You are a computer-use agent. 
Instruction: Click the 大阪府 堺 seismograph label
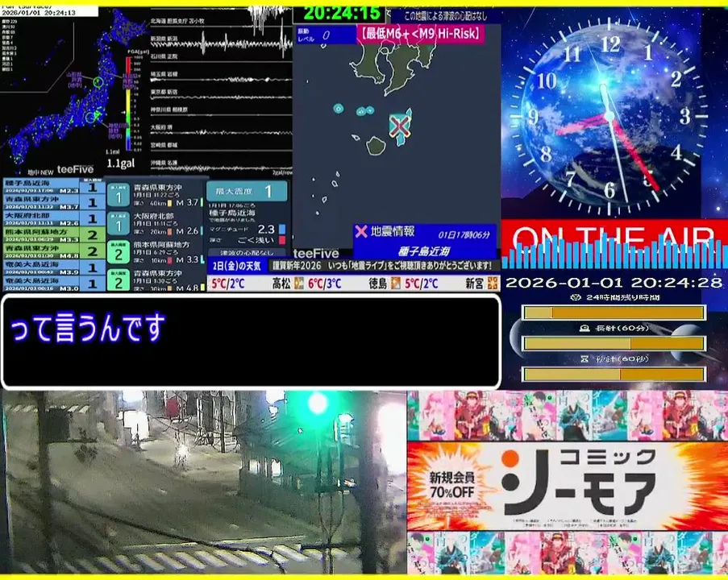click(161, 127)
